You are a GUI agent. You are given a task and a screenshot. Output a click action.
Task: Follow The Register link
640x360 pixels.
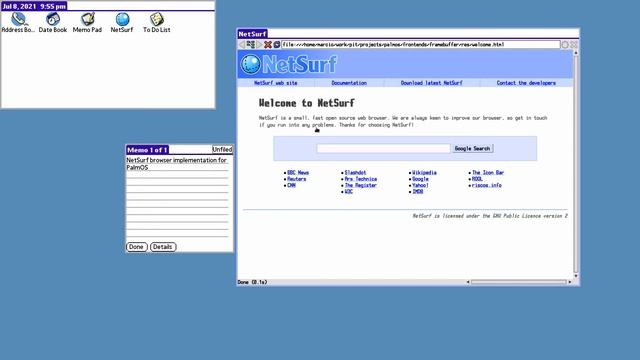361,185
